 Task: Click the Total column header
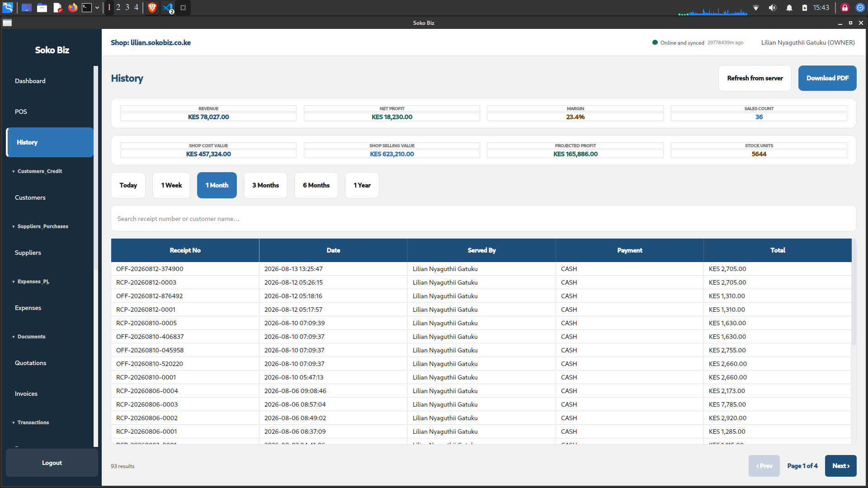point(778,250)
